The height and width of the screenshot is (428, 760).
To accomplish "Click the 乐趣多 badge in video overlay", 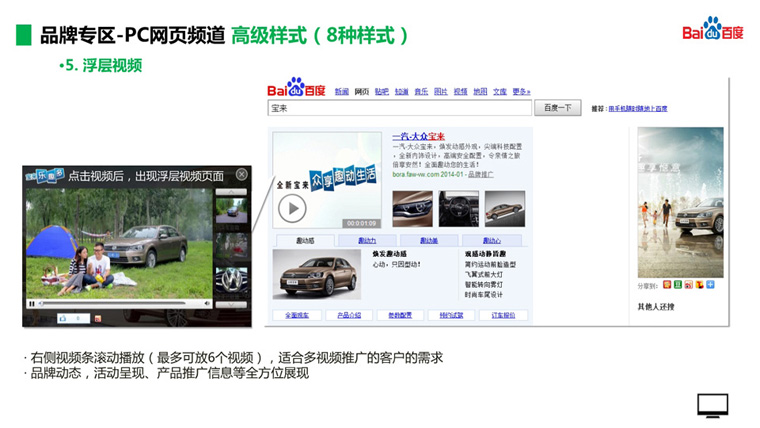I will coord(45,175).
